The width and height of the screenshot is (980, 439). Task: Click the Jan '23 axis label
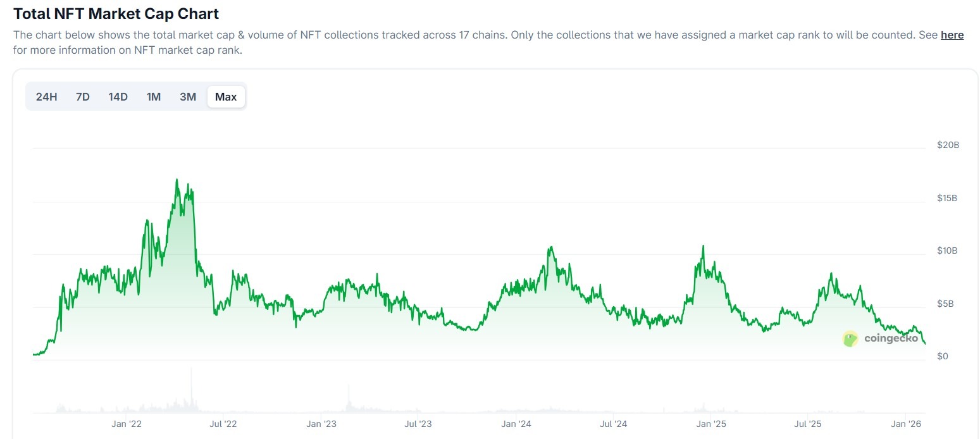(321, 424)
